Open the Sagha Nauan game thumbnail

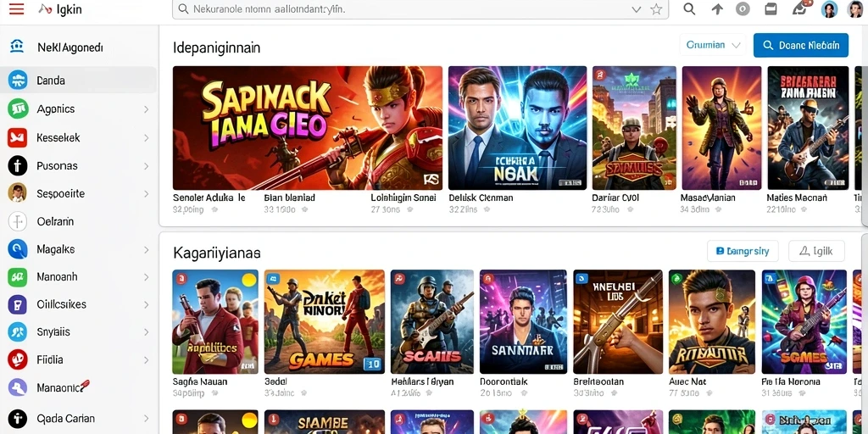[215, 321]
